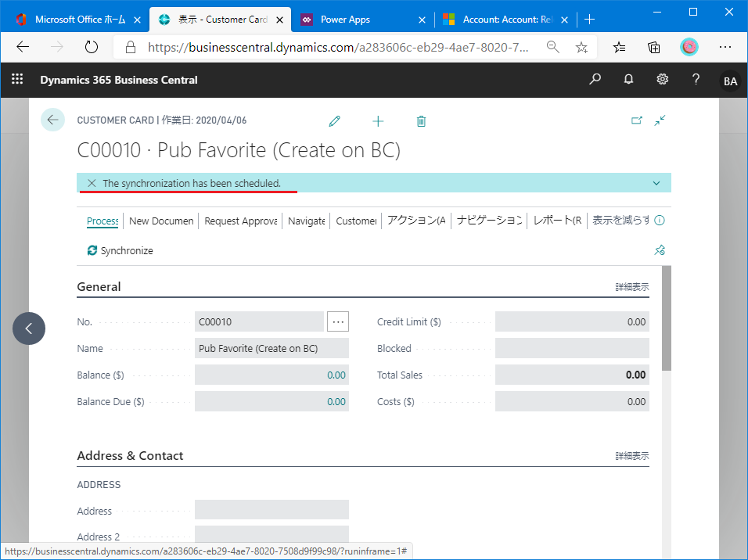
Task: Click the customer card title C00010 Pub Favorite
Action: pos(239,150)
